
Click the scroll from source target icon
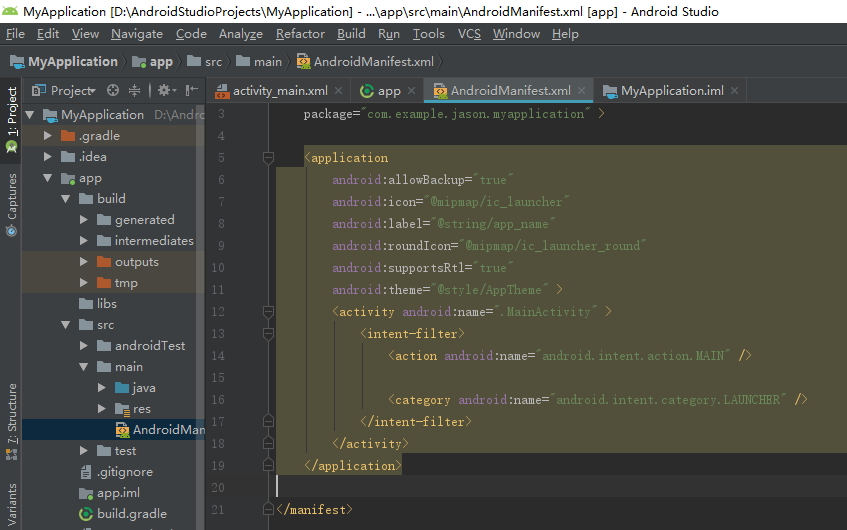[112, 90]
